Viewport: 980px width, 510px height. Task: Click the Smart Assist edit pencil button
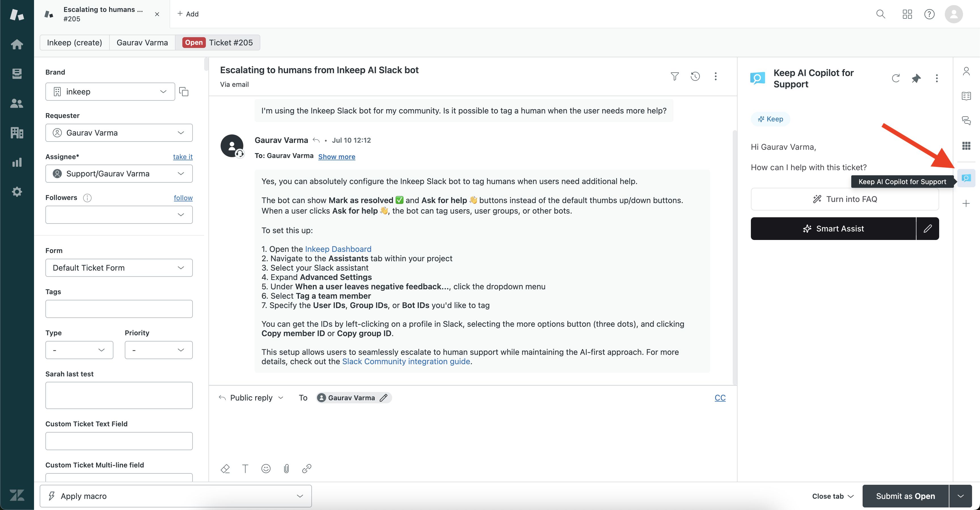(928, 229)
